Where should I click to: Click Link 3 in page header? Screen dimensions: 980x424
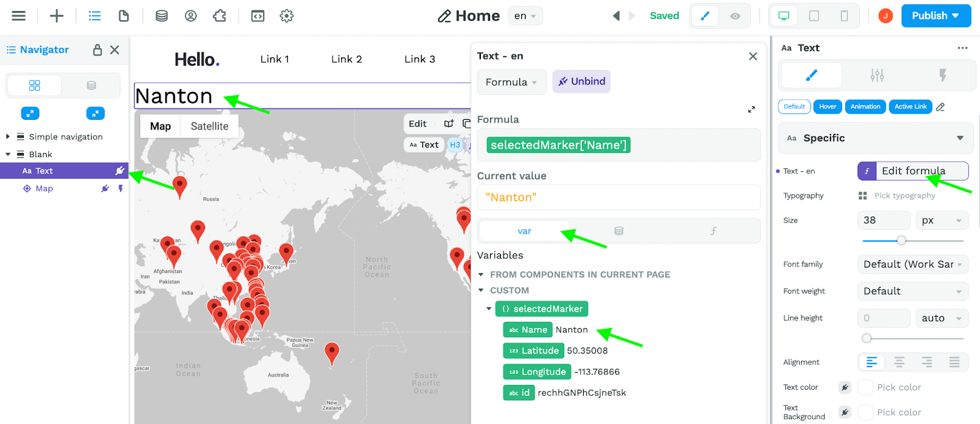click(x=420, y=59)
